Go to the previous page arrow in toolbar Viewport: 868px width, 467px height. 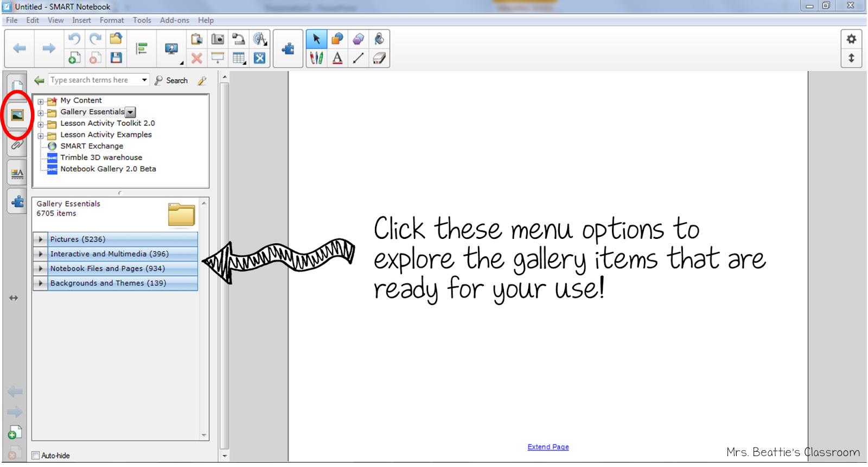tap(20, 48)
